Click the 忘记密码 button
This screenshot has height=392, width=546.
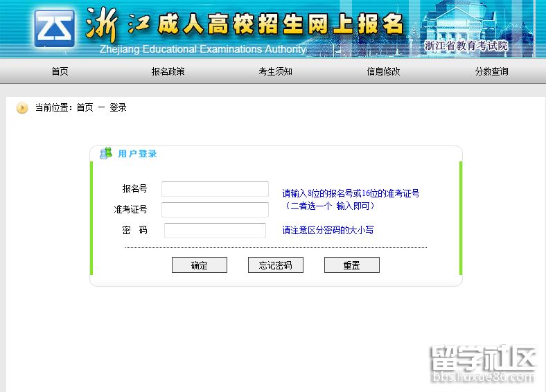tap(276, 265)
